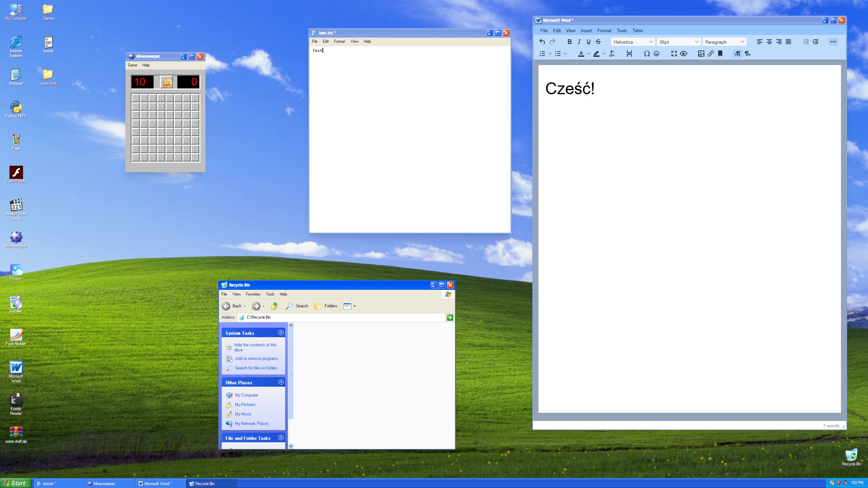Insert an image in Word
Viewport: 868px width, 488px height.
[x=701, y=54]
